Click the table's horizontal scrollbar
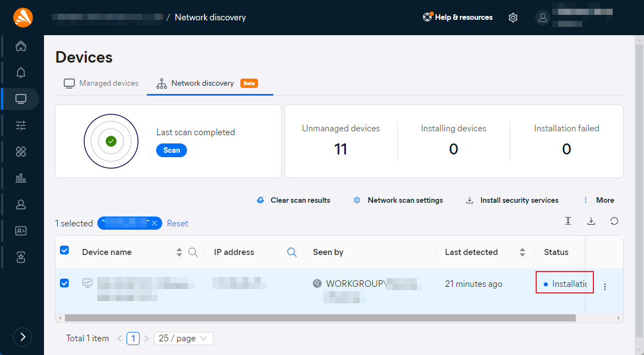Screen dimensions: 644x355 (320, 318)
